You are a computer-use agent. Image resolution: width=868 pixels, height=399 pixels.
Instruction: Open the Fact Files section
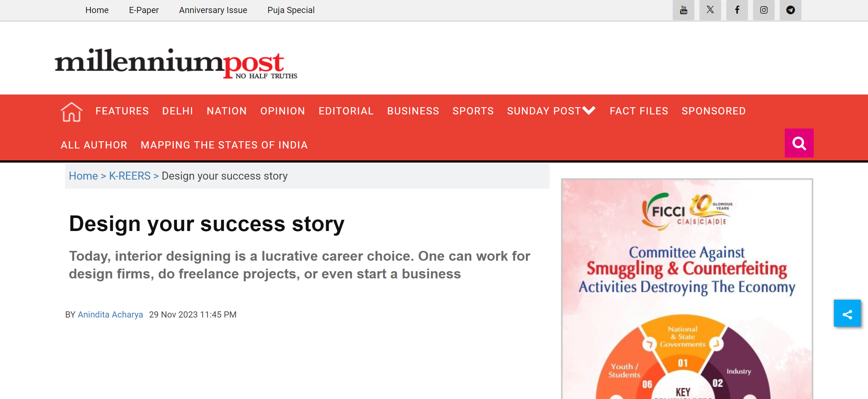[x=639, y=111]
